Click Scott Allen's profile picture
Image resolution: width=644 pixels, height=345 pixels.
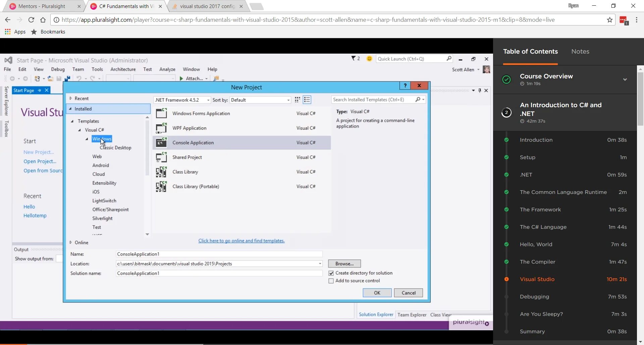click(x=486, y=69)
